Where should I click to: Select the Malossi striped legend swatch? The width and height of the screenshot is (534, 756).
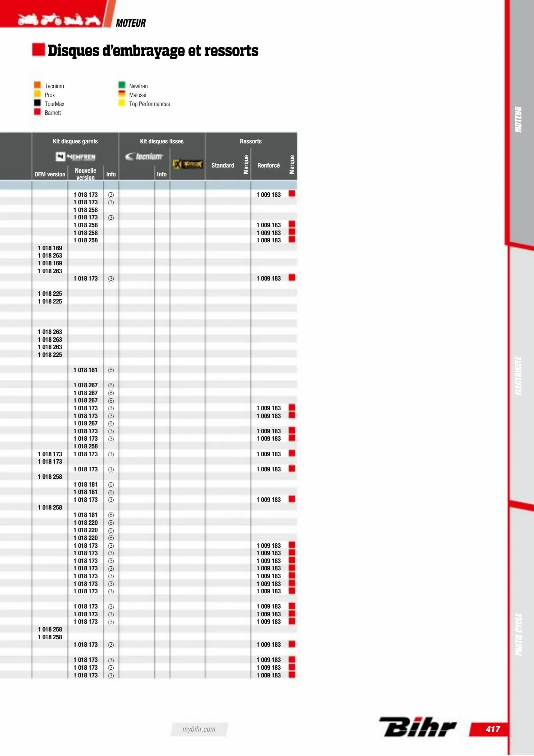(122, 94)
